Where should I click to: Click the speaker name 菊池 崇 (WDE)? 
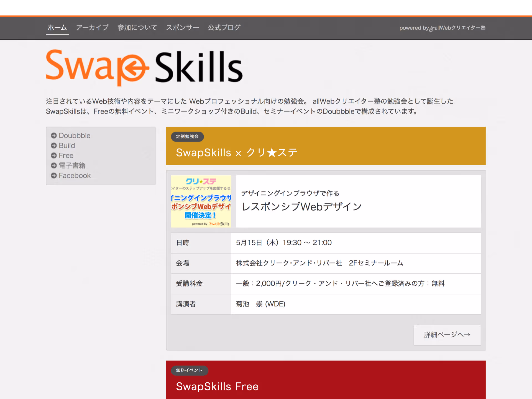coord(260,304)
